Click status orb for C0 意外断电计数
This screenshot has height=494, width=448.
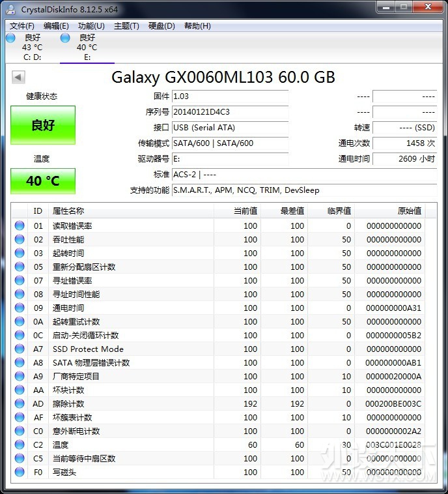tap(20, 431)
